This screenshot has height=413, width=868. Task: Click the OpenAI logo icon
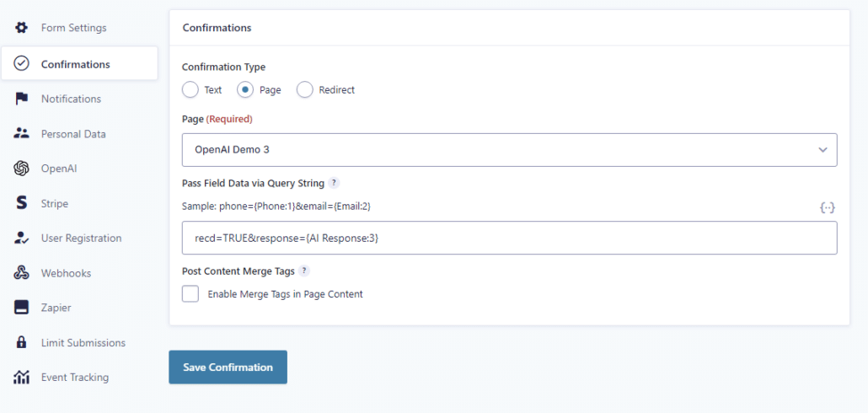point(21,169)
